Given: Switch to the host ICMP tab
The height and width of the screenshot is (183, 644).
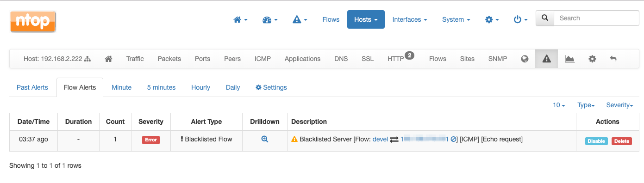Looking at the screenshot, I should (x=263, y=59).
